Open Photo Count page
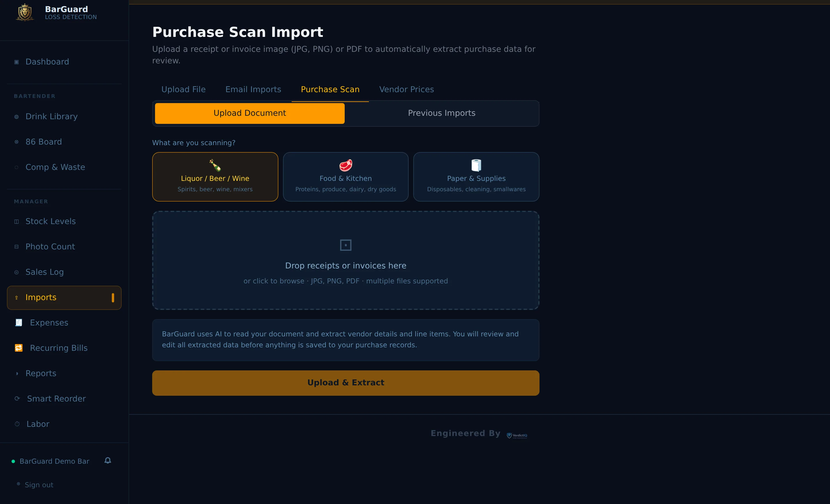Image resolution: width=830 pixels, height=504 pixels. tap(64, 247)
